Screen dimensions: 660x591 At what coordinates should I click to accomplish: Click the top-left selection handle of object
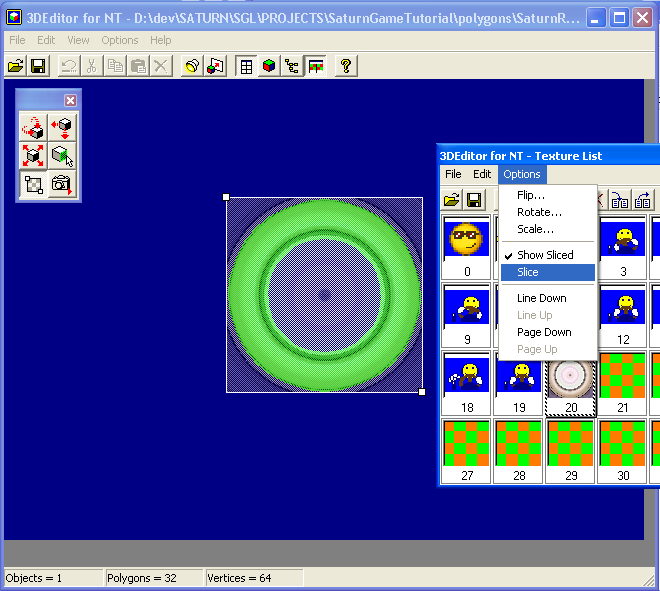tap(226, 197)
